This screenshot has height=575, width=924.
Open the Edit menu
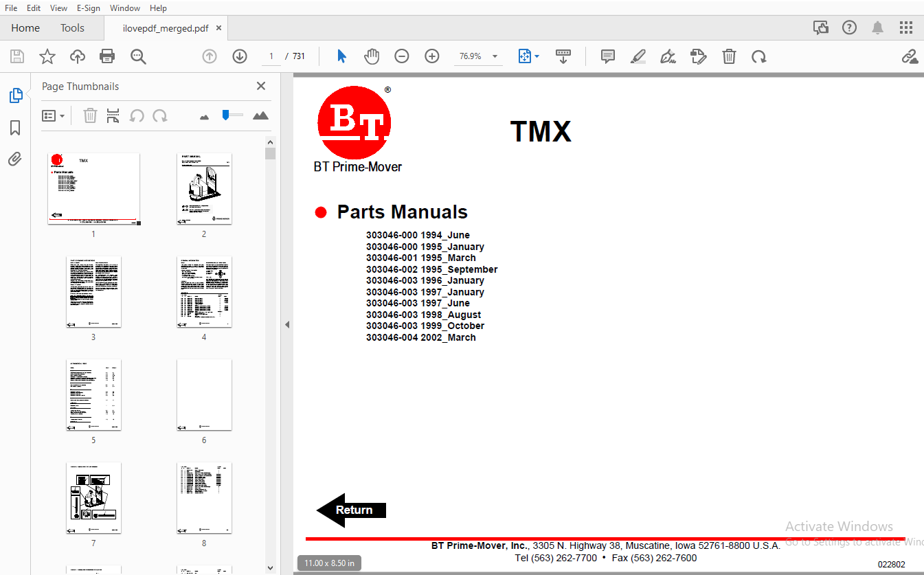(34, 8)
